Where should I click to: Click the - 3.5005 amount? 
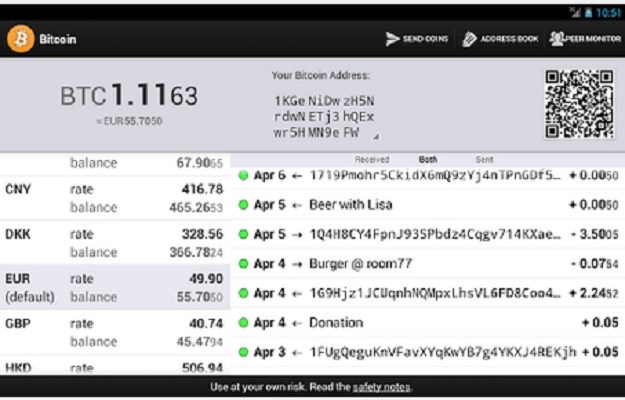[x=594, y=234]
